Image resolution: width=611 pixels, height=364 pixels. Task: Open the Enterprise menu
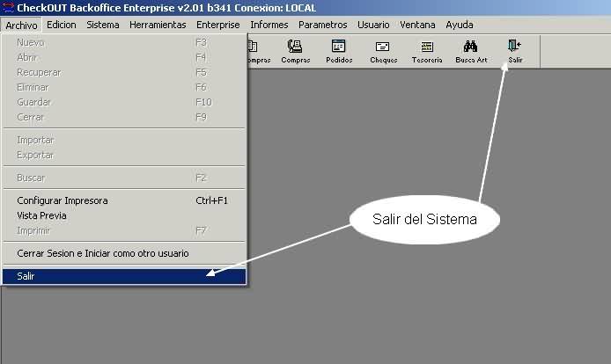[x=217, y=25]
